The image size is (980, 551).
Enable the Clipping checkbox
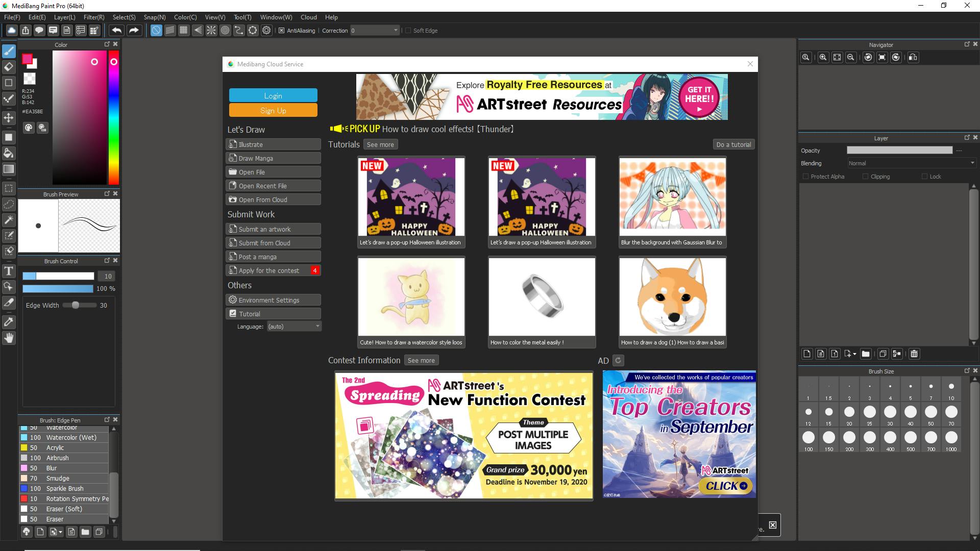(x=865, y=177)
